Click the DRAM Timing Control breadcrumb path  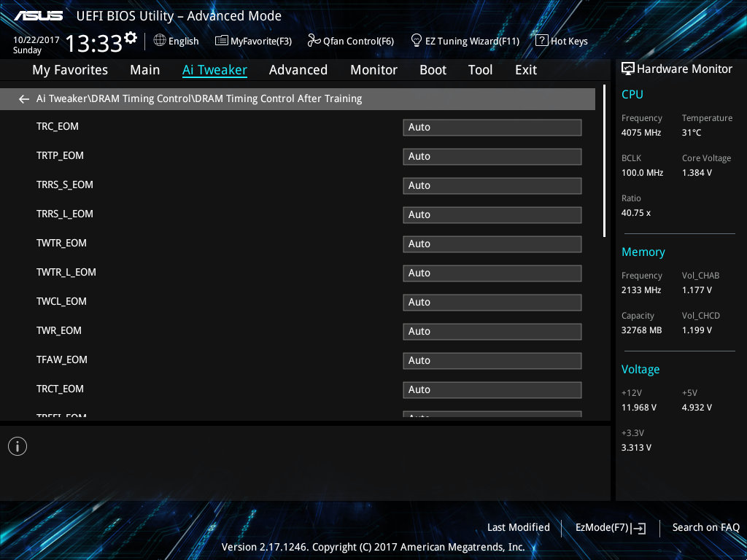click(199, 99)
